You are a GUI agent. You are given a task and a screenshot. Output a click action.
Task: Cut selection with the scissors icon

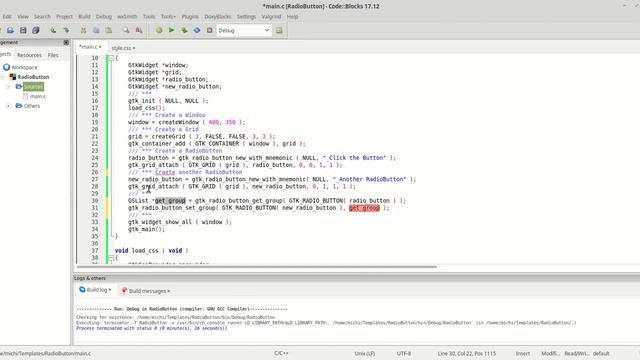pos(83,31)
